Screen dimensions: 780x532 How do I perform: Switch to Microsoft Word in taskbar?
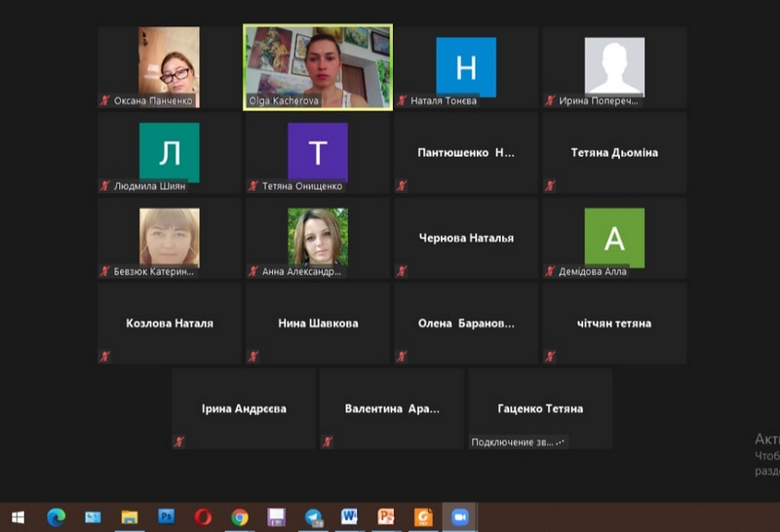(350, 516)
